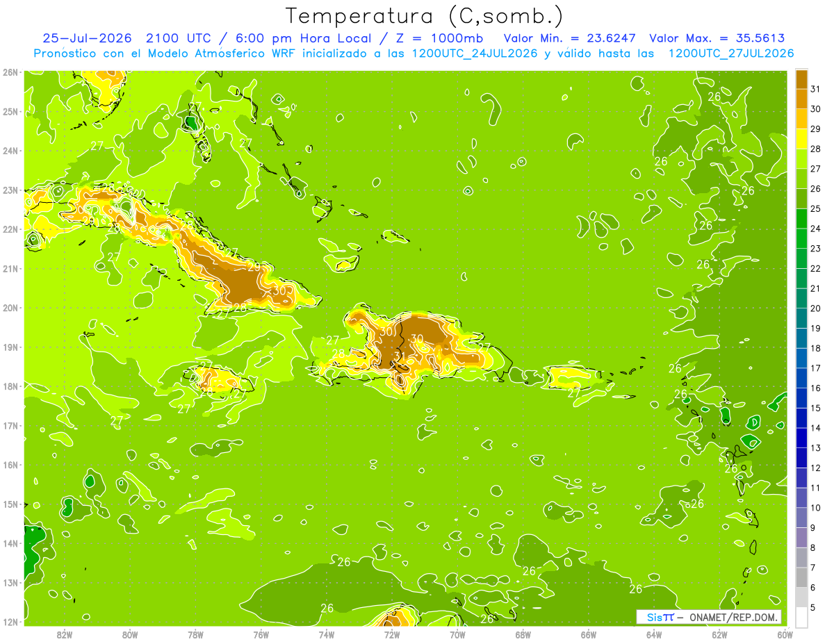Click the "82W" longitude axis label
Viewport: 834px width, 644px height.
click(65, 634)
